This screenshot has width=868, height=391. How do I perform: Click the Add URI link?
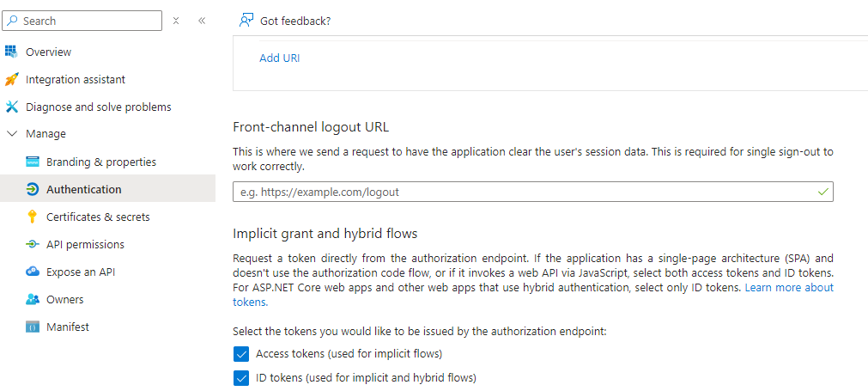(x=279, y=58)
